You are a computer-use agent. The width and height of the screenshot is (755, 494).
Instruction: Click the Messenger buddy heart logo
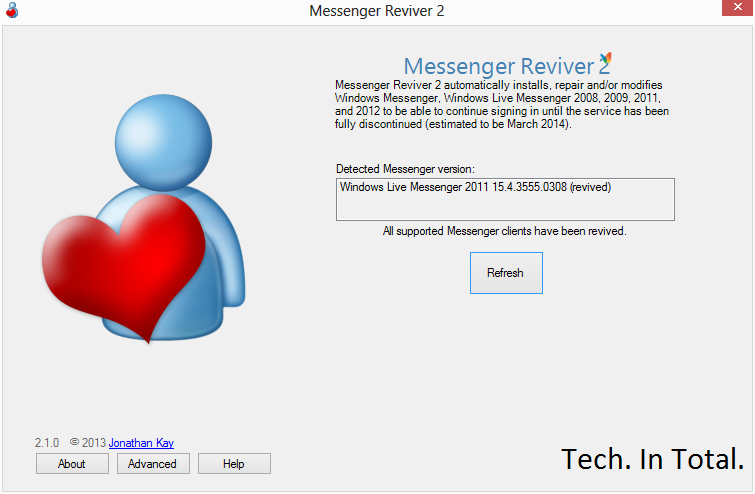coord(143,219)
